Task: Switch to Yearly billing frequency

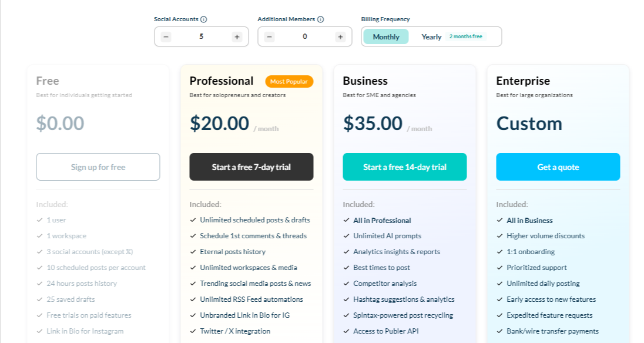Action: click(x=431, y=36)
